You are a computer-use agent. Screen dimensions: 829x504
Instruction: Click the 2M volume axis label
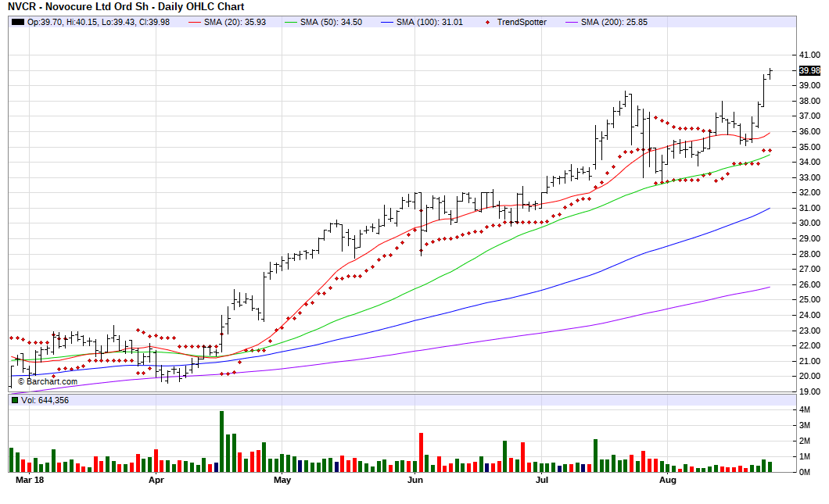(x=805, y=441)
